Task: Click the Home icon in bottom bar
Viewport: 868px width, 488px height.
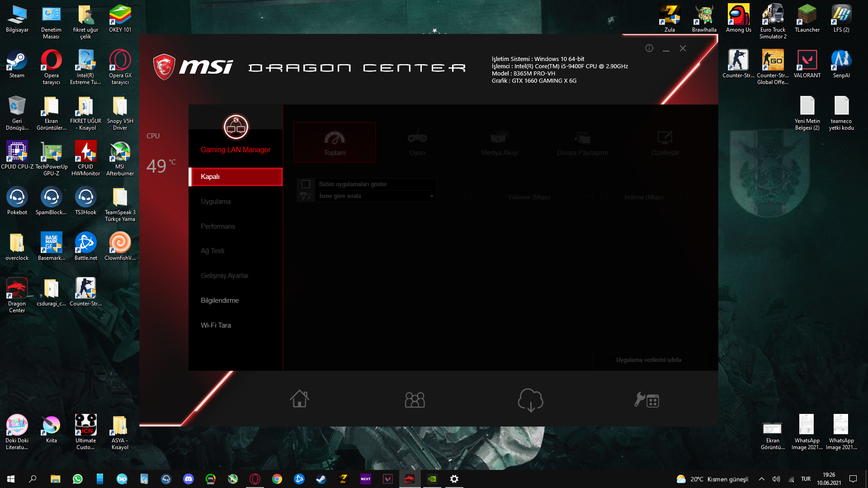Action: (299, 399)
